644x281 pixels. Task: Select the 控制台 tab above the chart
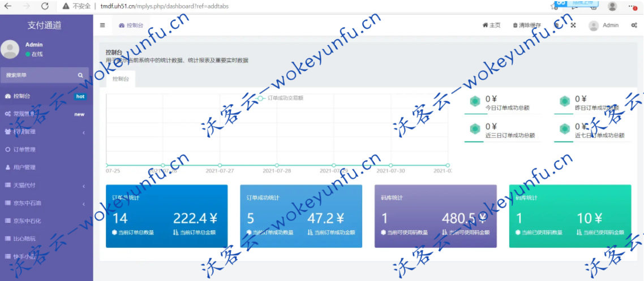pos(121,79)
